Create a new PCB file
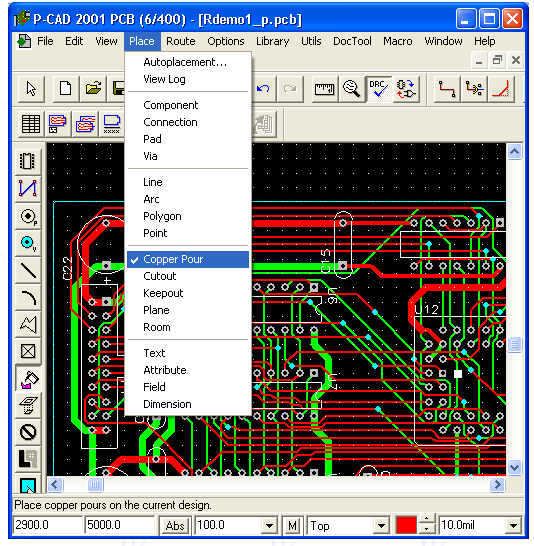Screen dimensions: 534x546 click(x=66, y=89)
